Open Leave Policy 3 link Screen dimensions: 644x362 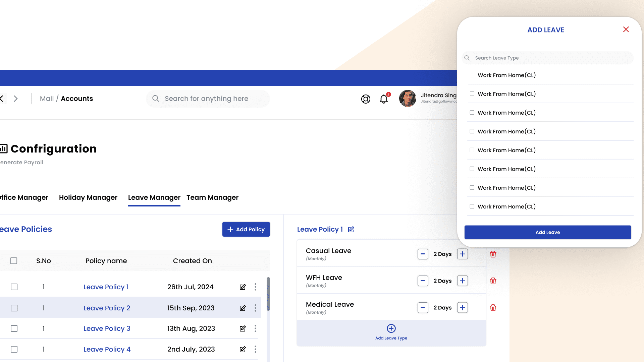[107, 328]
